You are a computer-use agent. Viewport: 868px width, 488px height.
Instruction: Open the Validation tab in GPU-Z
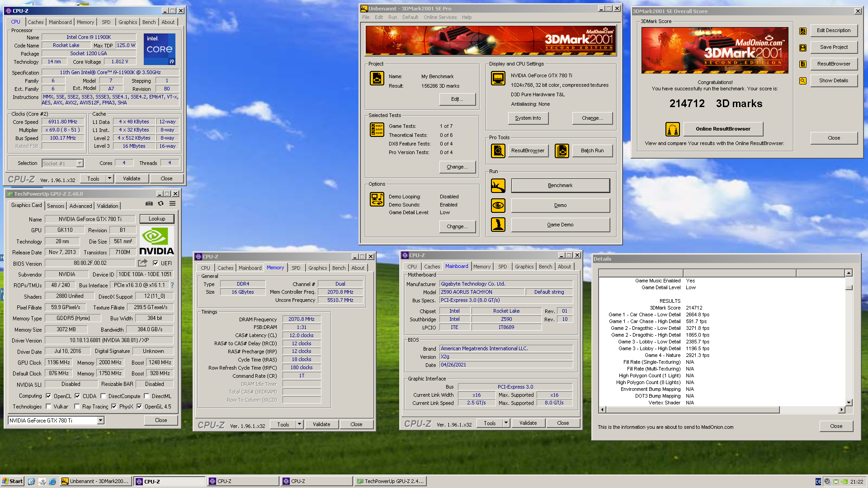coord(108,206)
